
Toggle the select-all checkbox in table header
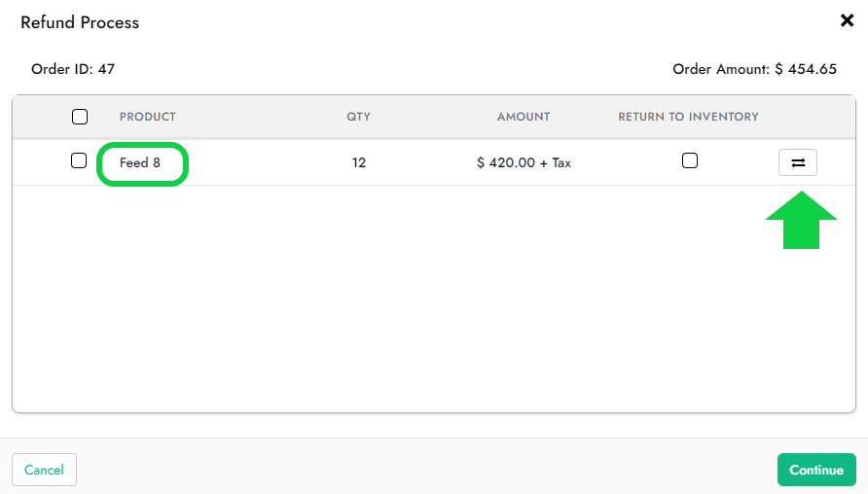coord(80,117)
